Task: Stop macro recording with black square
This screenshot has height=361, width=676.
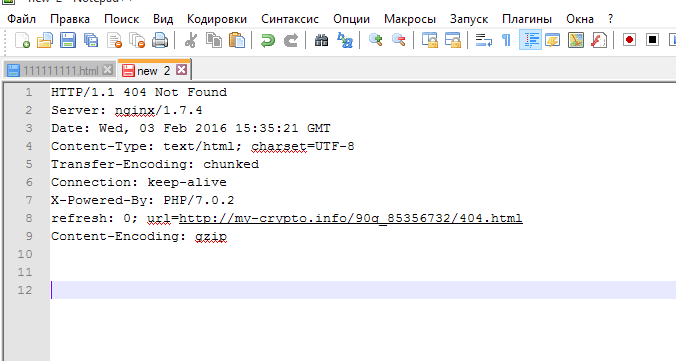Action: (x=653, y=40)
